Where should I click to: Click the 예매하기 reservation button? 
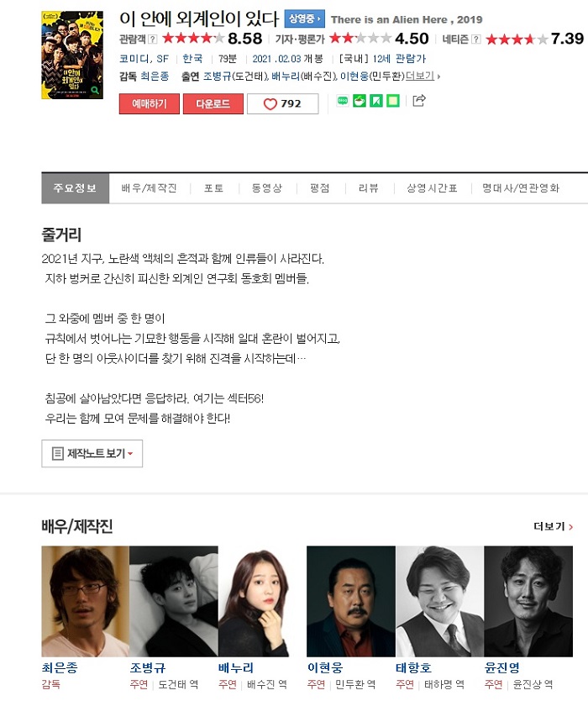[x=150, y=103]
